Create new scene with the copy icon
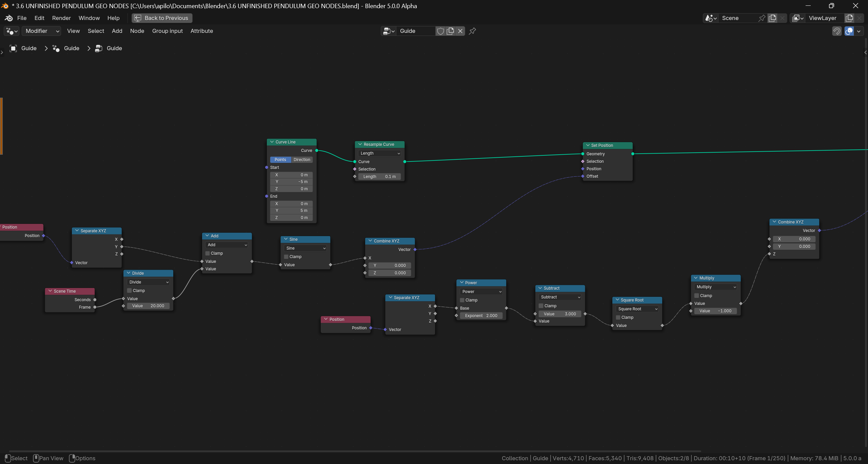The width and height of the screenshot is (868, 464). tap(772, 18)
